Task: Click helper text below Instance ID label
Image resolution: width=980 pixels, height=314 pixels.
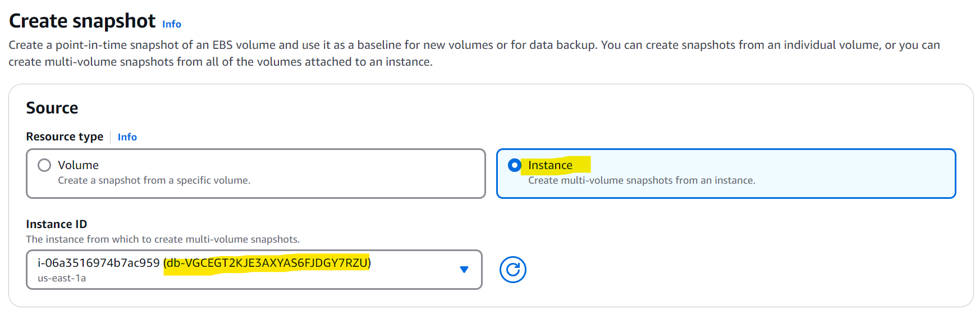Action: point(163,239)
